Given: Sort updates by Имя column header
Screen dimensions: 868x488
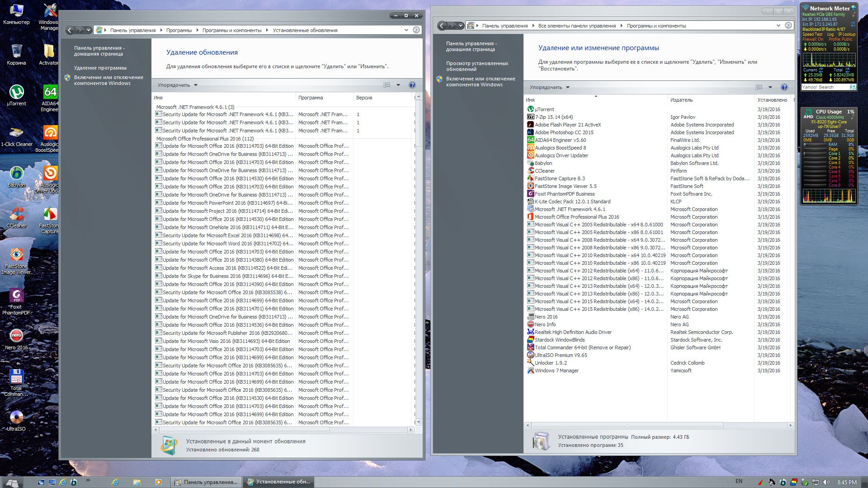Looking at the screenshot, I should (224, 98).
